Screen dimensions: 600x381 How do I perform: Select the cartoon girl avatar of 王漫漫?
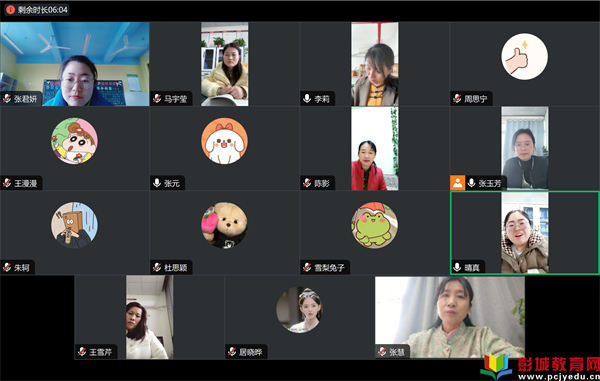(x=75, y=141)
